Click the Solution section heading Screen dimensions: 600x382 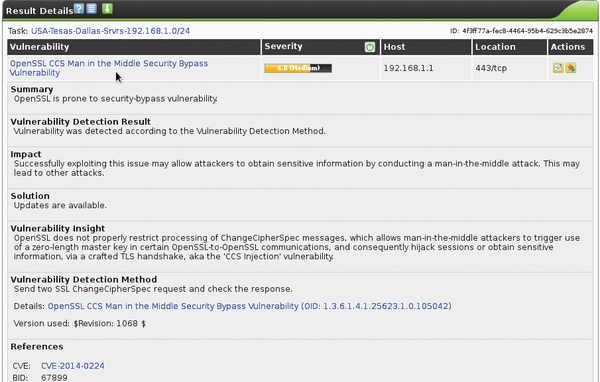point(30,196)
